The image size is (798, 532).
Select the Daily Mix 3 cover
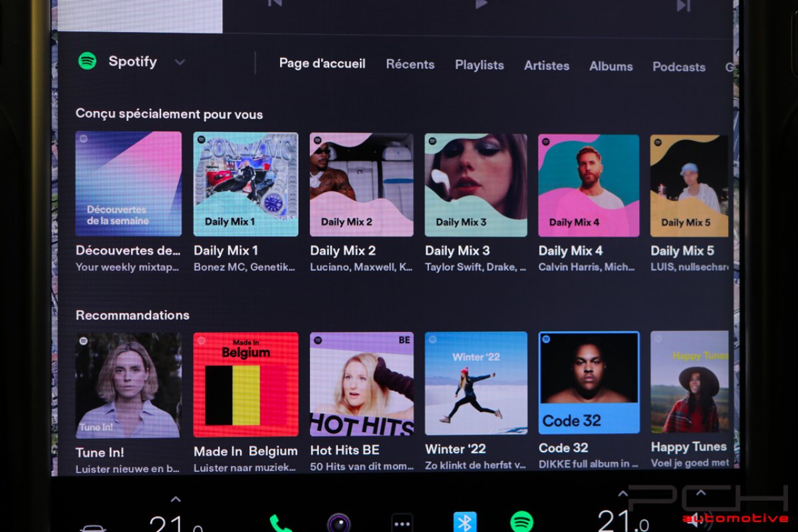476,185
